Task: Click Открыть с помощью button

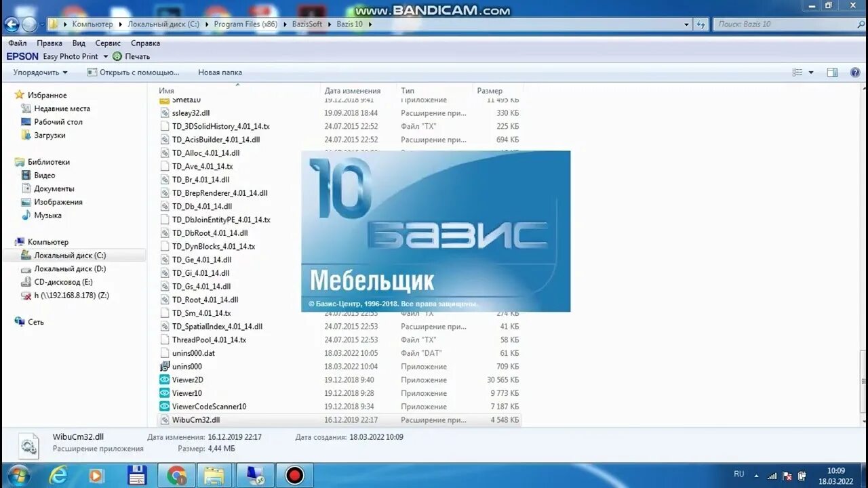Action: (134, 73)
